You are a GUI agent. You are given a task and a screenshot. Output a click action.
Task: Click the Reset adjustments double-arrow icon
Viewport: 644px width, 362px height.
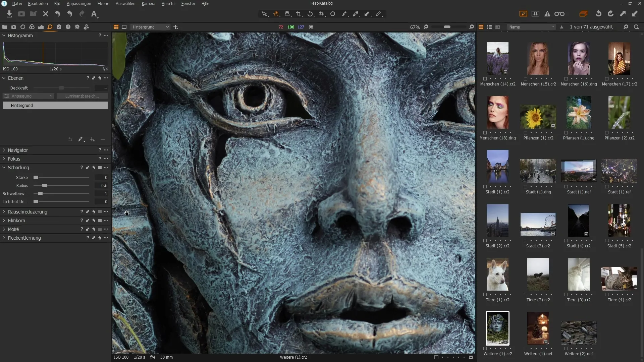click(x=57, y=14)
